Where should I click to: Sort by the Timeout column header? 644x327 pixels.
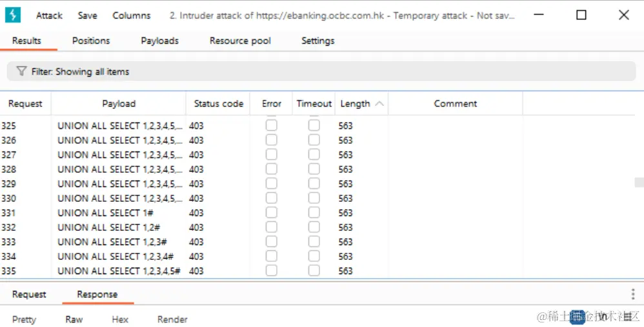tap(314, 104)
